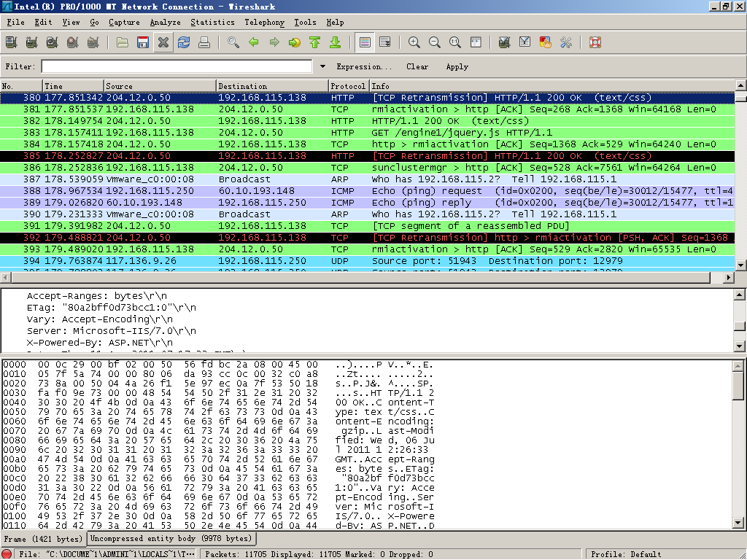Open the View menu
The height and width of the screenshot is (560, 747).
(71, 23)
